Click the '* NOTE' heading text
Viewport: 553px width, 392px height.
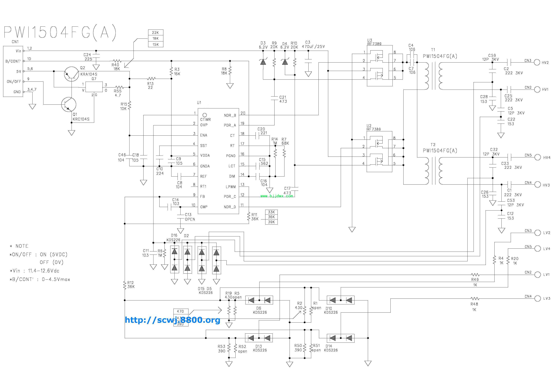[19, 246]
